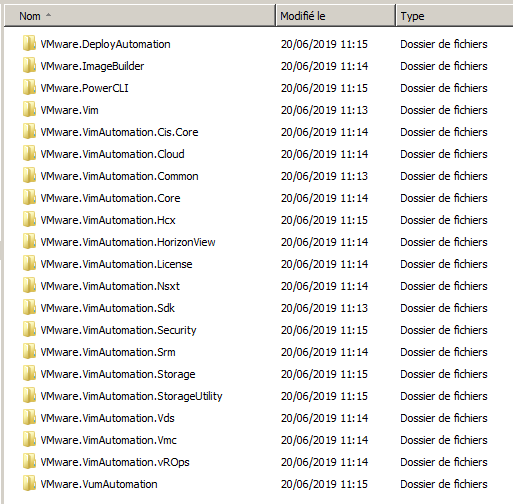Image resolution: width=513 pixels, height=504 pixels.
Task: Select the VMware.VimAutomation.License name text
Action: 116,264
